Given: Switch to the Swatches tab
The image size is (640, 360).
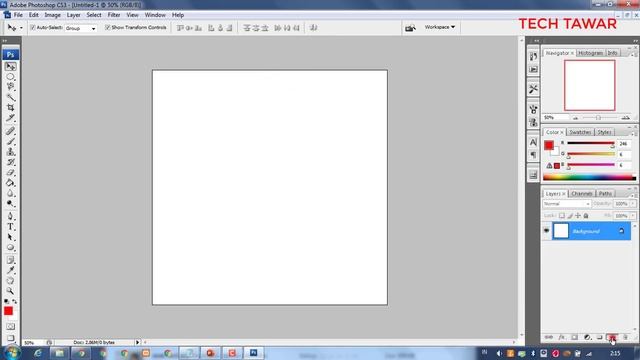Looking at the screenshot, I should (580, 132).
